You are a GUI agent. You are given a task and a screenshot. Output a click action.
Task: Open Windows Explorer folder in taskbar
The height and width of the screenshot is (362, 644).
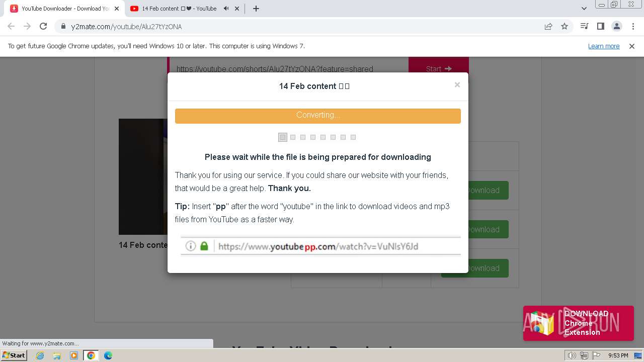pos(57,355)
